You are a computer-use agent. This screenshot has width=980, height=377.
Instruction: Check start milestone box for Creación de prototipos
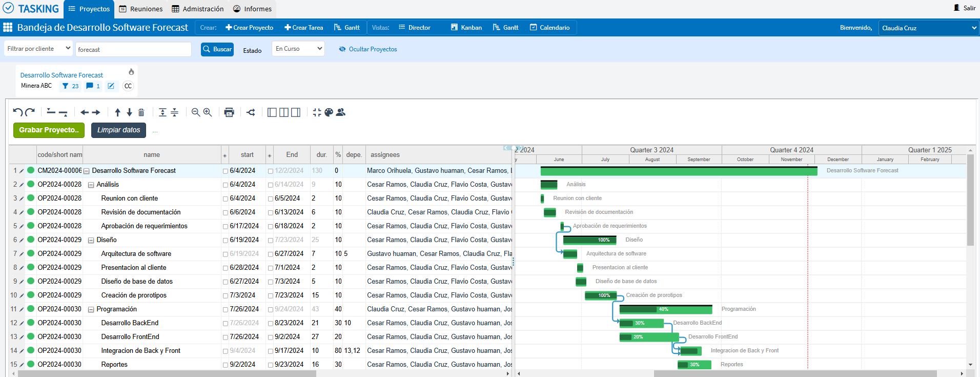[x=226, y=296]
